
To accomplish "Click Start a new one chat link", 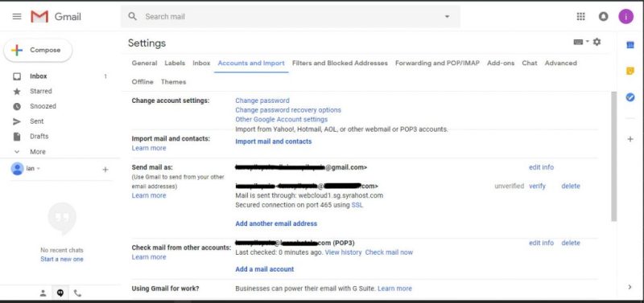I will [x=62, y=259].
